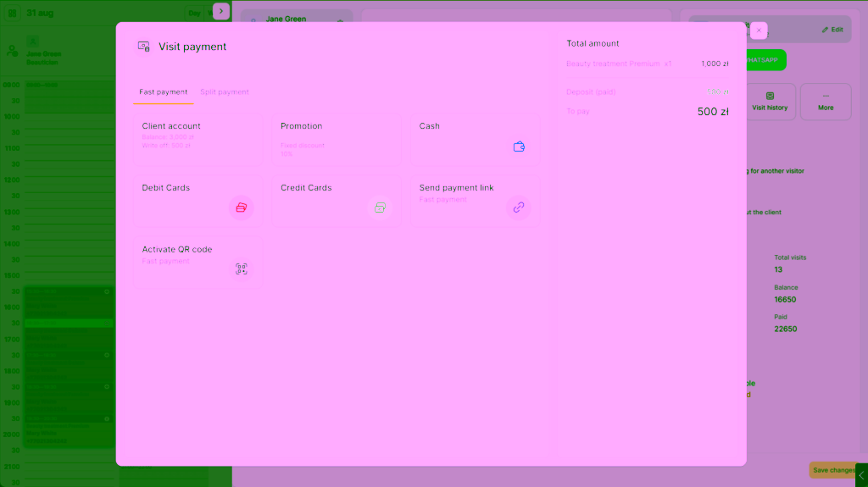Click the Cash wallet icon
868x487 pixels.
[519, 147]
